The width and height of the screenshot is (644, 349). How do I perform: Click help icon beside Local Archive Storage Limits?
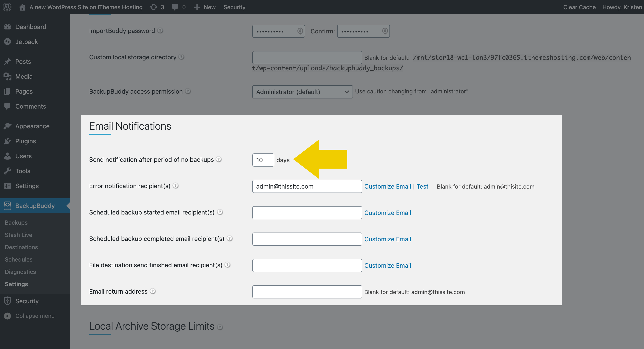(220, 327)
